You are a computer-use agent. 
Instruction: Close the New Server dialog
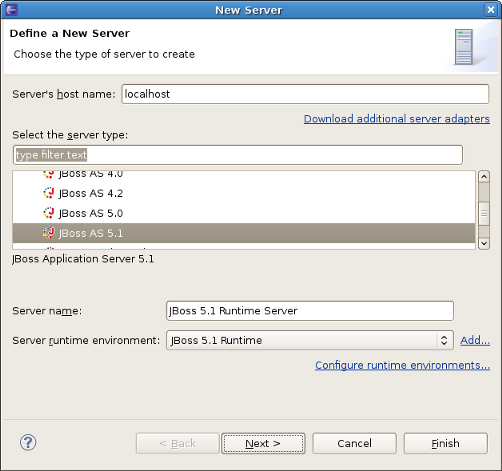[x=491, y=10]
